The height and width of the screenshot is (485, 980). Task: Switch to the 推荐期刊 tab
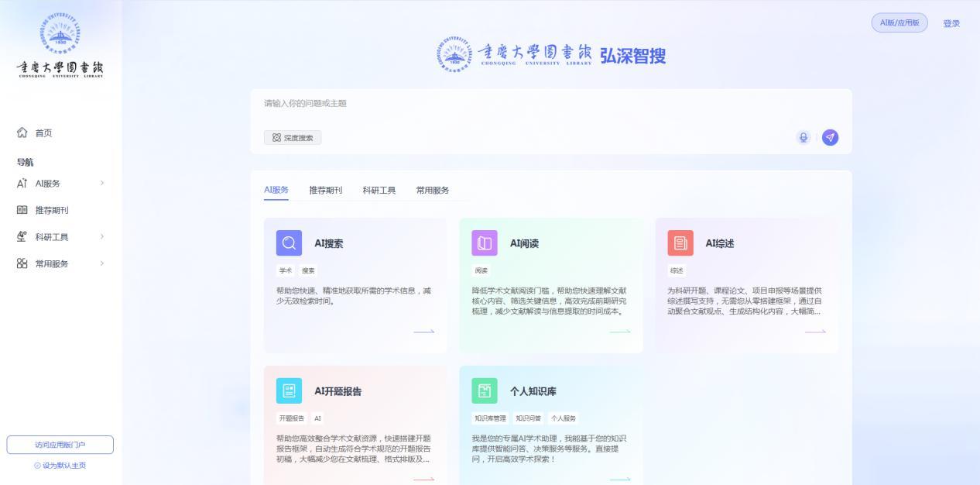(325, 191)
